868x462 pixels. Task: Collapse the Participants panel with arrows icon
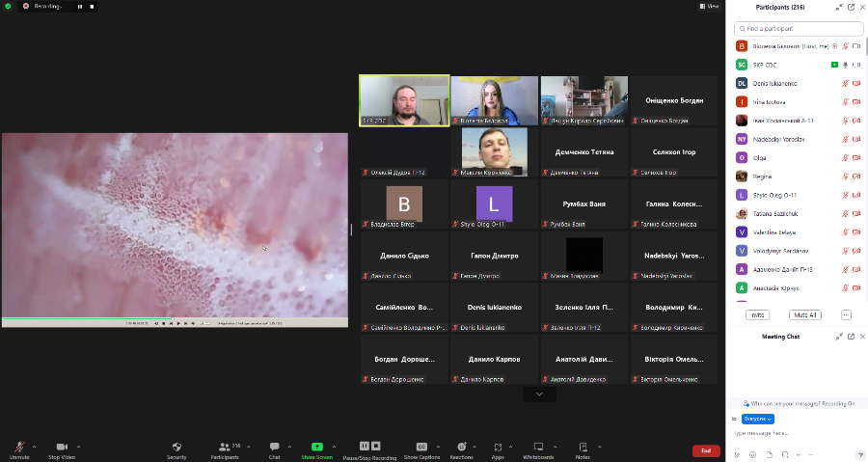tap(839, 7)
